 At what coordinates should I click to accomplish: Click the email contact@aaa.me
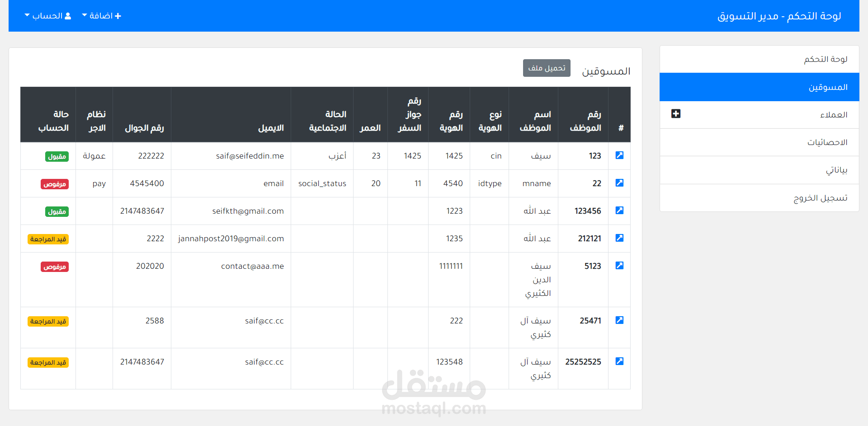tap(252, 266)
